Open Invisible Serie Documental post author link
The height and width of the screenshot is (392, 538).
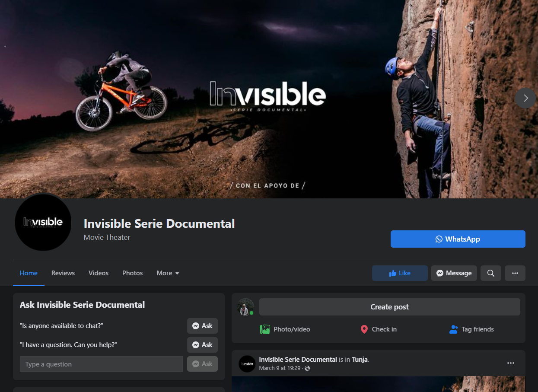point(298,360)
